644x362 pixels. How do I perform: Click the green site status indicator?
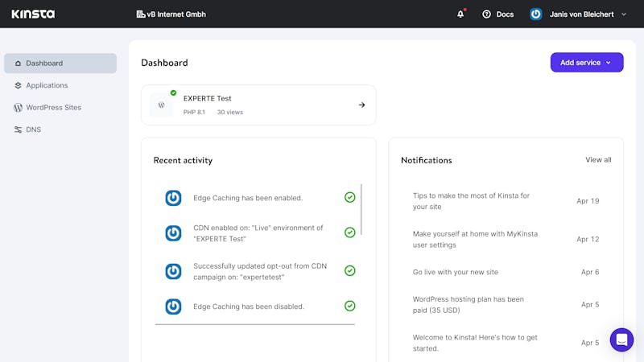[x=173, y=93]
